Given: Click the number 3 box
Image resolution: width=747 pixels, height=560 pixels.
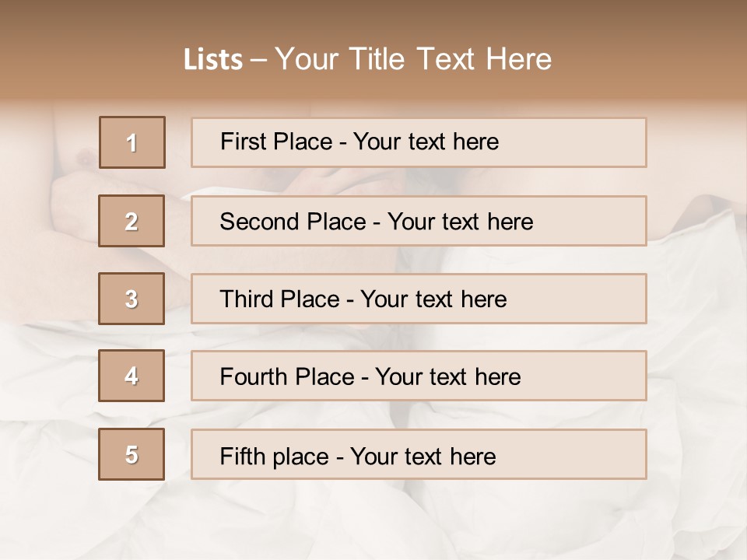Looking at the screenshot, I should coord(132,299).
